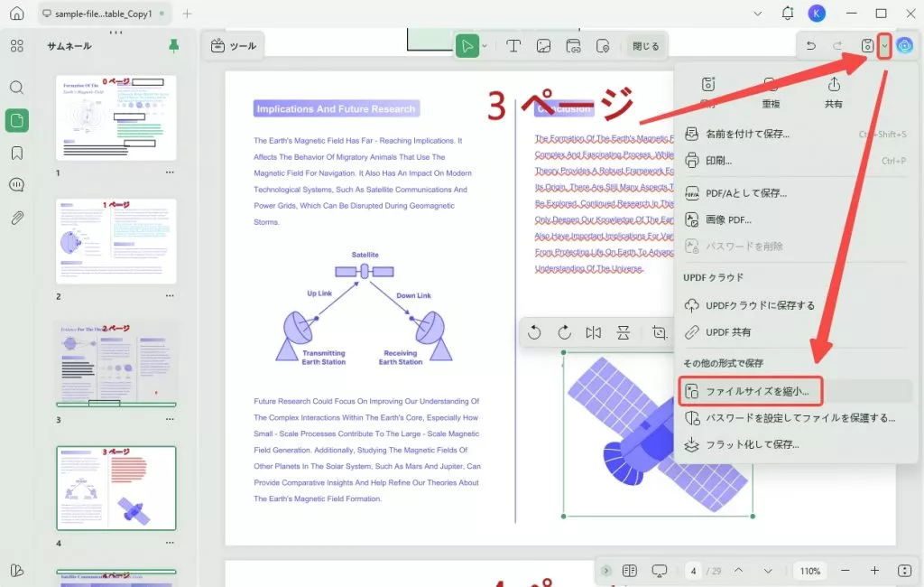Click the bottom-left sidebar icon
Screen dimensions: 924x587
[16, 571]
